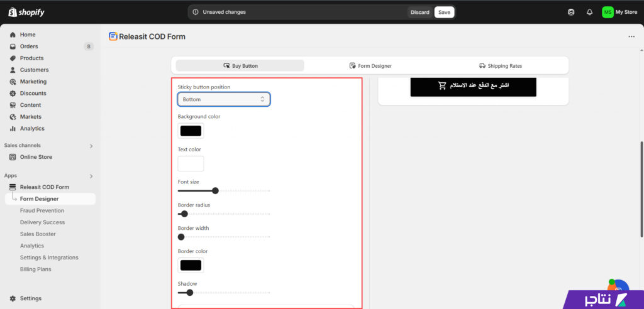The image size is (644, 309).
Task: Click the unsaved changes warning icon
Action: pos(196,13)
